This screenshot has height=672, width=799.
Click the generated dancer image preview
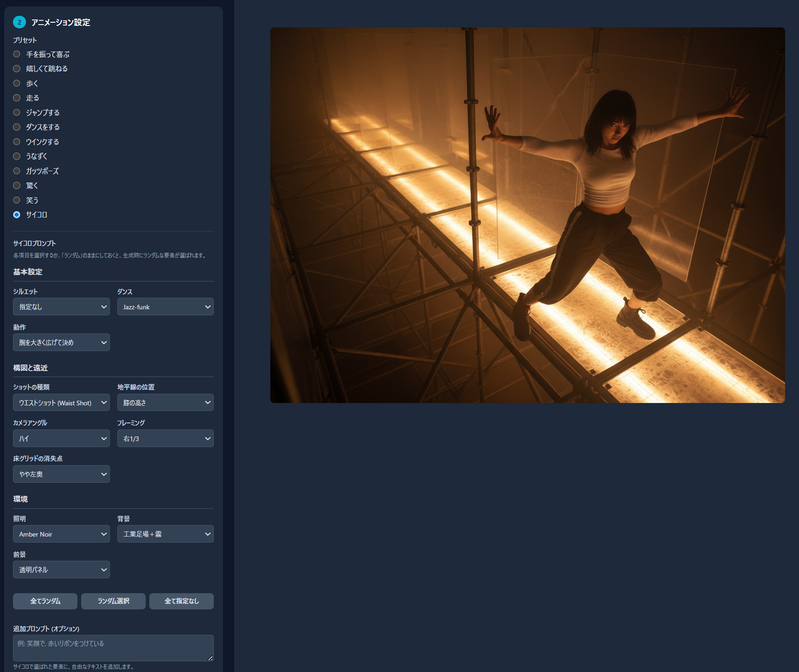(528, 215)
